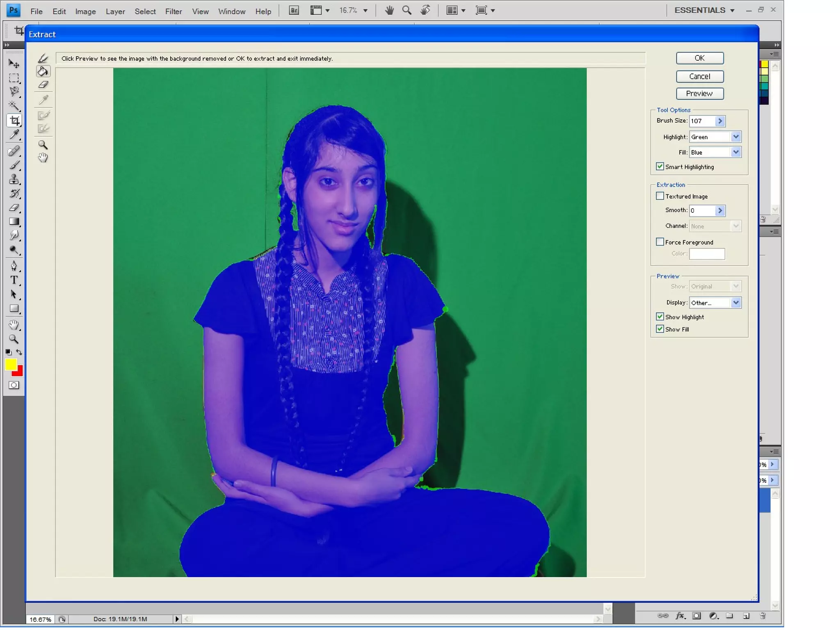
Task: Check Force Foreground option
Action: pyautogui.click(x=660, y=242)
